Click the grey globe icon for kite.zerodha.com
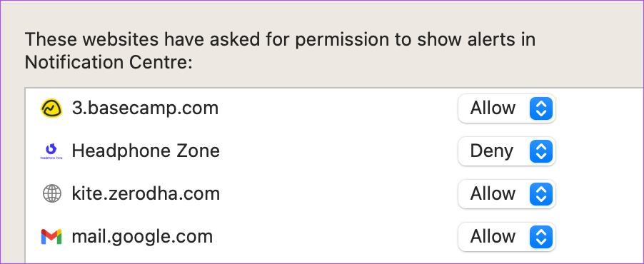 (x=51, y=193)
